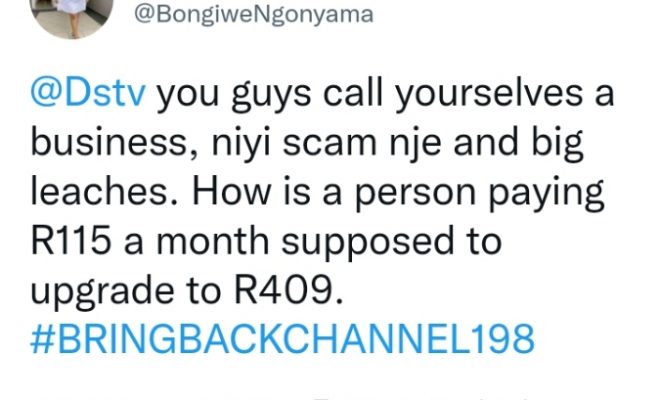Viewport: 660px width, 400px height.
Task: Click the "R115 a month supposed to" line
Action: pos(267,242)
